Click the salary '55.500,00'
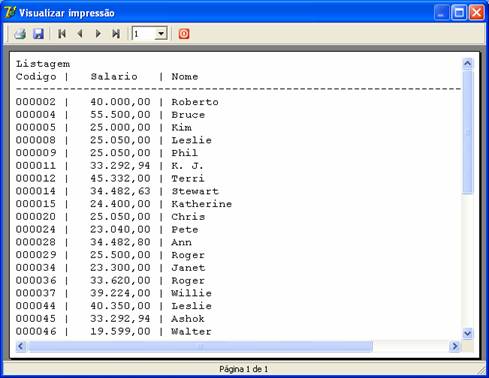The height and width of the screenshot is (378, 489). coord(120,115)
